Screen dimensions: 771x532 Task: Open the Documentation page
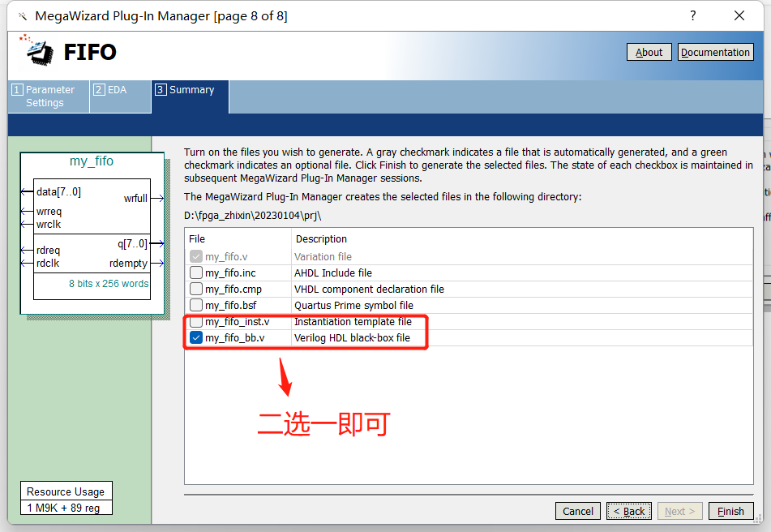[716, 52]
